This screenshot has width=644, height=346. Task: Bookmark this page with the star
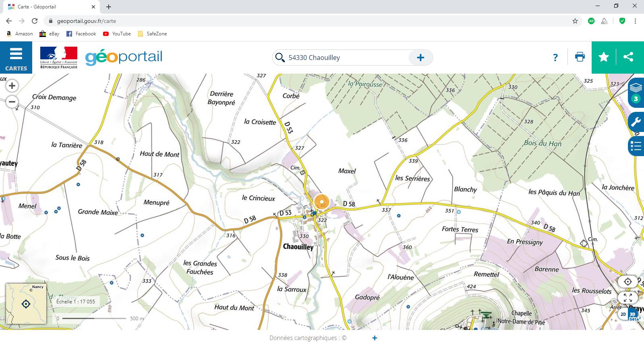pos(575,21)
